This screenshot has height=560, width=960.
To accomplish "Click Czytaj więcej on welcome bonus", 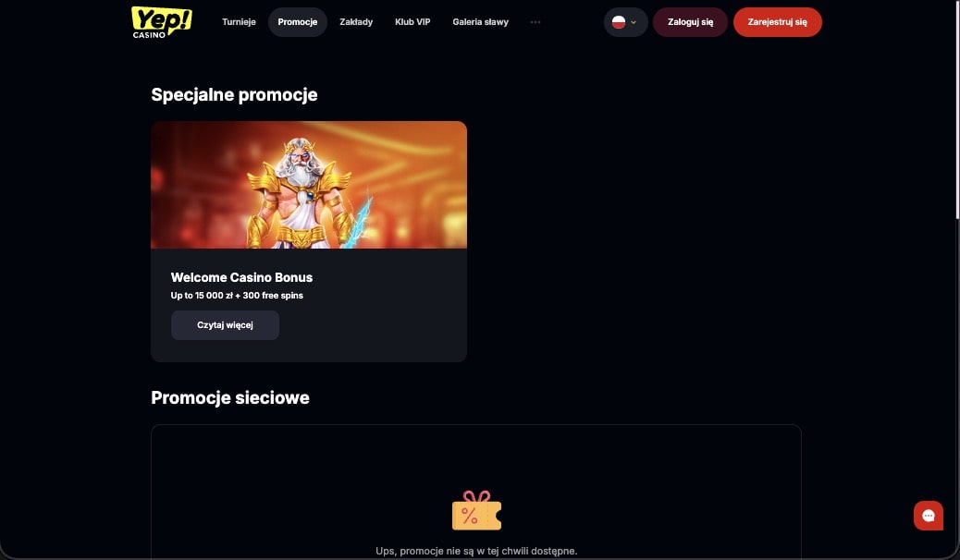I will (226, 325).
